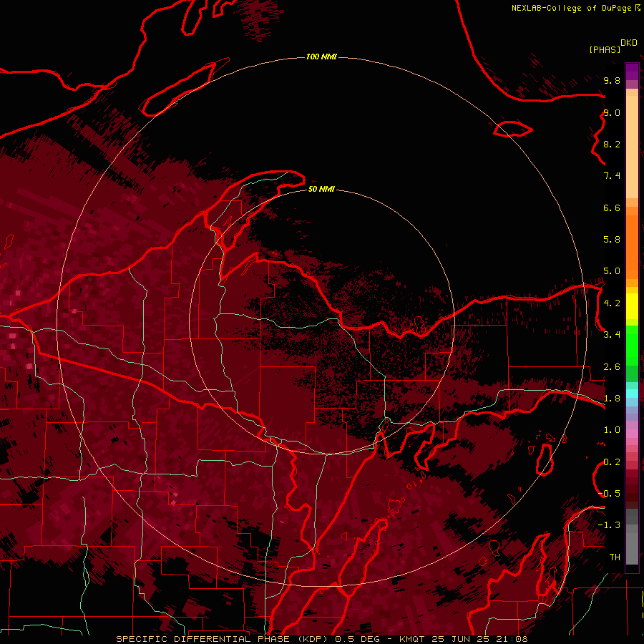Click the 25 JUN 25 date text

[460, 639]
